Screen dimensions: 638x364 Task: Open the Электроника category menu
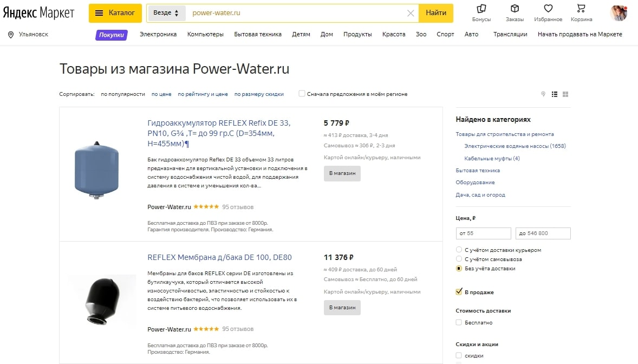pyautogui.click(x=158, y=34)
